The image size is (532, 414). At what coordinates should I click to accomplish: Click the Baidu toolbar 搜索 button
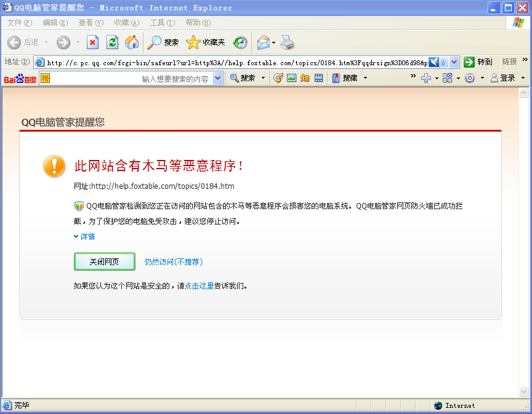coord(243,78)
